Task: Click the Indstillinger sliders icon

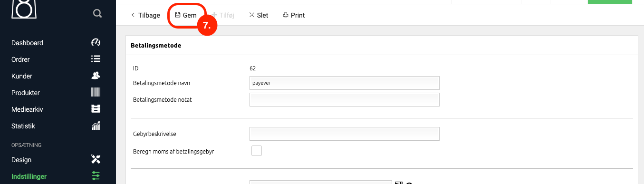Action: [96, 176]
